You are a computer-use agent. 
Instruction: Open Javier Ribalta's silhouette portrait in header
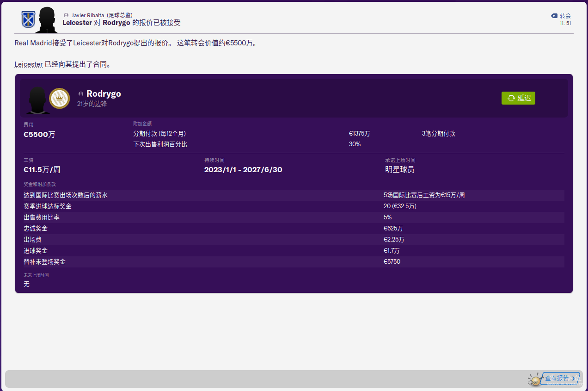coord(46,20)
